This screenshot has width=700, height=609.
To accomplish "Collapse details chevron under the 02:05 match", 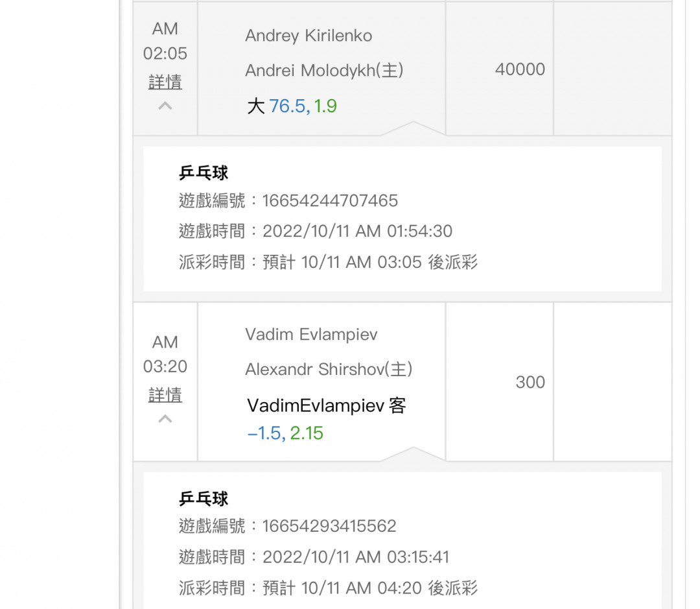I will (x=165, y=106).
